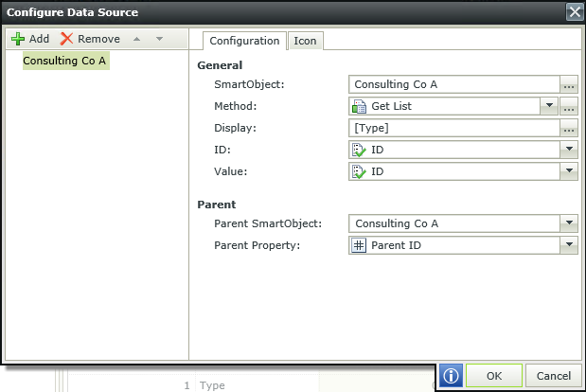This screenshot has height=392, width=586.
Task: Expand the Method dropdown arrow
Action: click(x=549, y=106)
